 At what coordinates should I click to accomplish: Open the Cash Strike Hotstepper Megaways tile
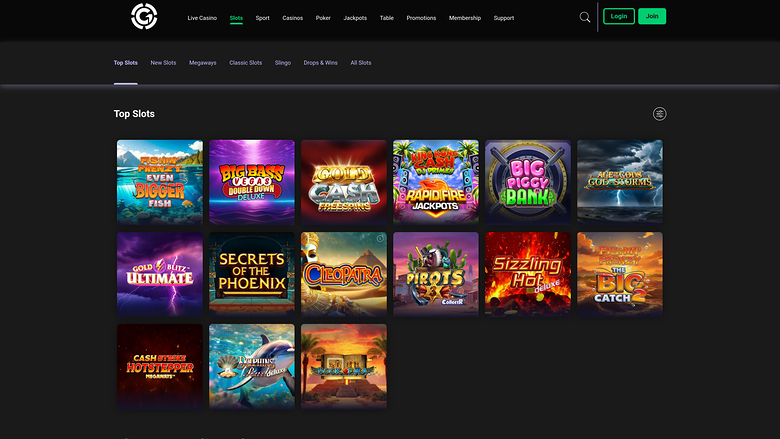160,366
